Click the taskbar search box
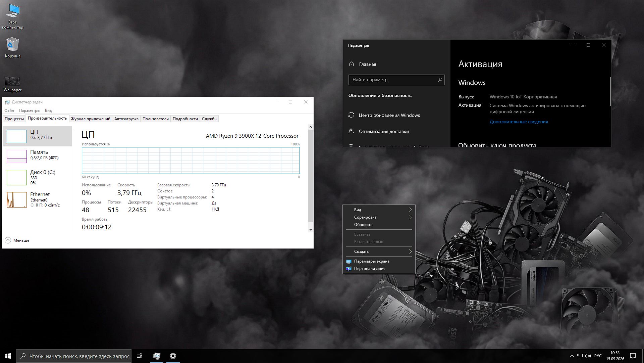 [x=74, y=356]
